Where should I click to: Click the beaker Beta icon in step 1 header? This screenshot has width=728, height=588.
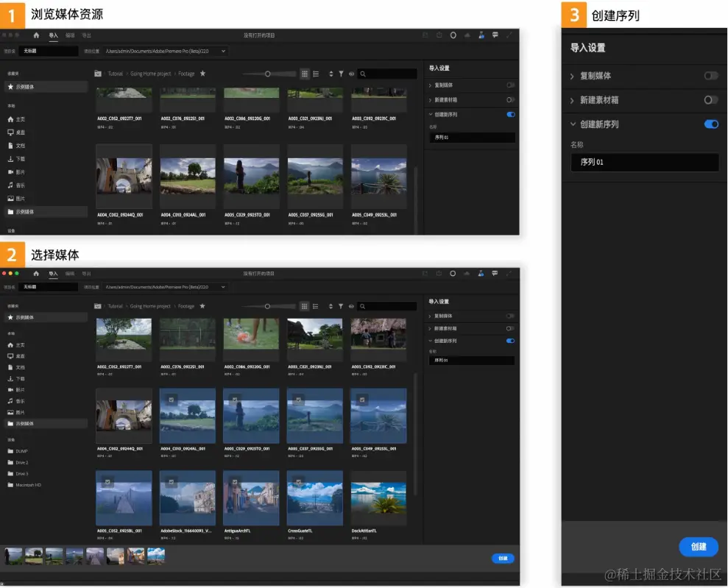point(481,35)
